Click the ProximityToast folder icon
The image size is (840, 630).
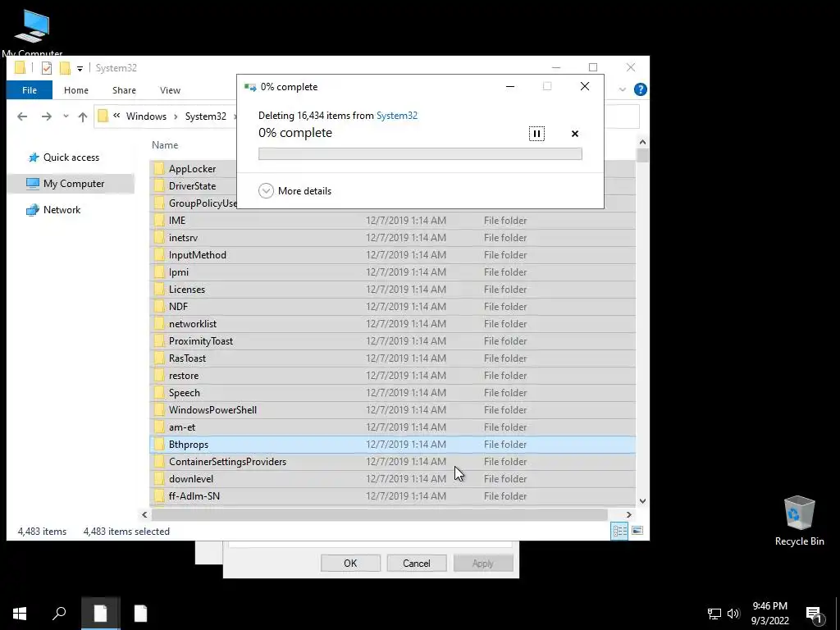coord(159,340)
